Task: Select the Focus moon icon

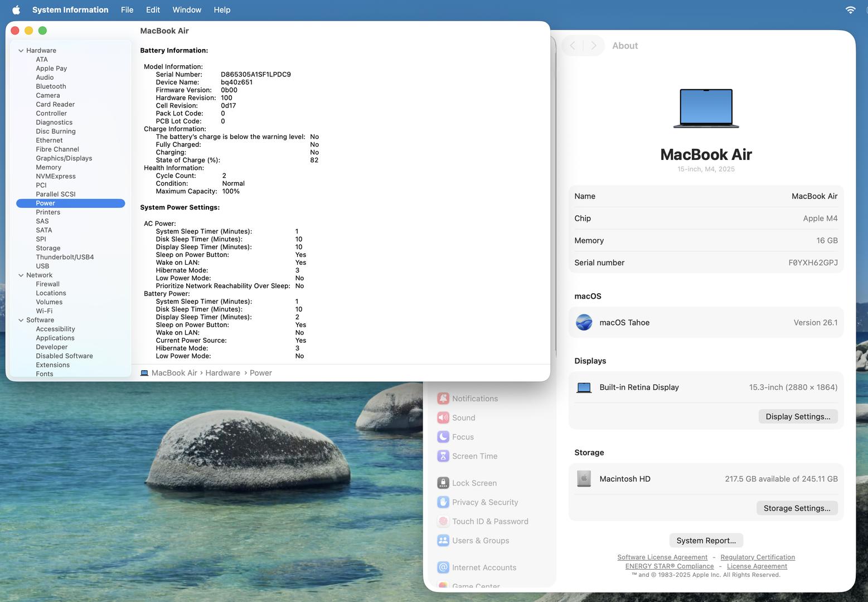Action: click(443, 437)
